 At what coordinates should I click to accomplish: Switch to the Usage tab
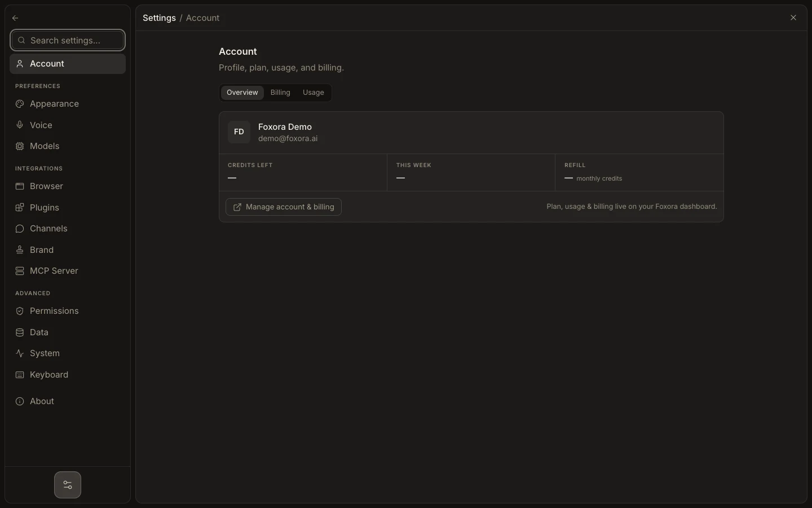(x=314, y=93)
